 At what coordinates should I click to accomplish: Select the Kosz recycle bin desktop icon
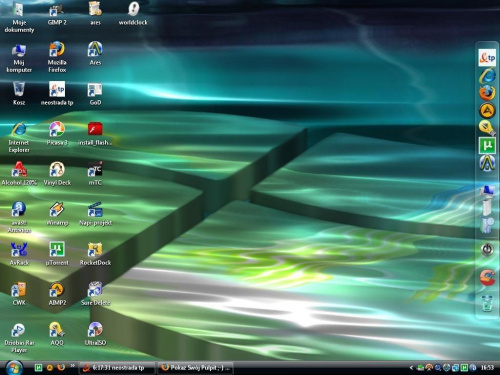19,94
